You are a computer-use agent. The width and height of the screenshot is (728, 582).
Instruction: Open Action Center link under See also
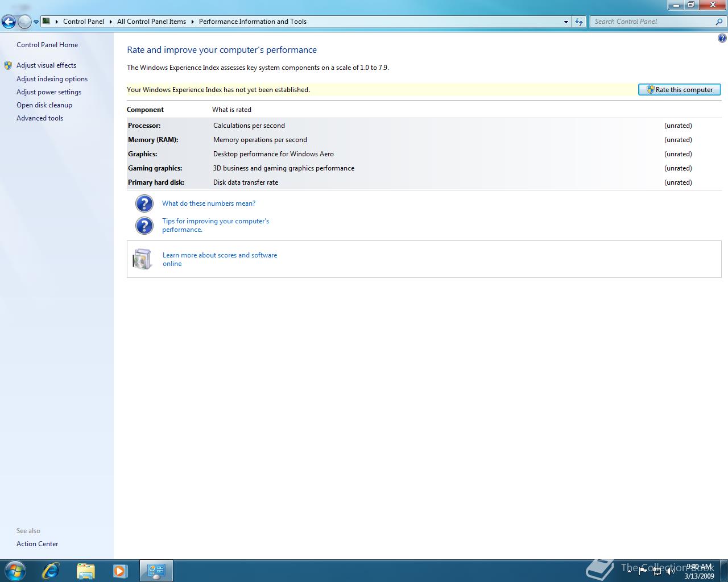click(x=37, y=544)
